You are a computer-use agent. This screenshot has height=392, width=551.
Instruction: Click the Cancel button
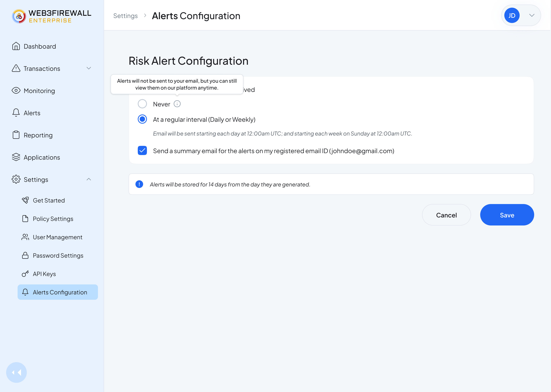pyautogui.click(x=447, y=215)
